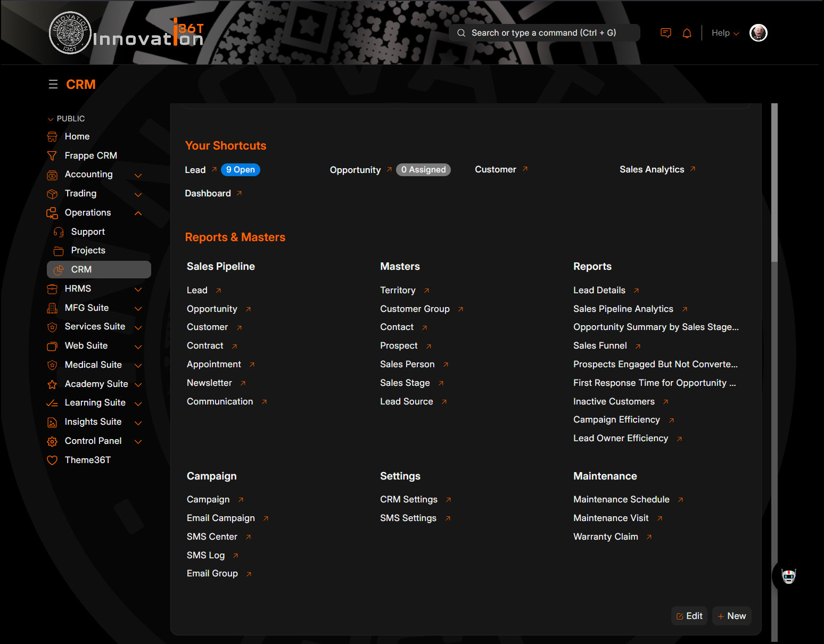Focus the search or command input field

(x=543, y=33)
